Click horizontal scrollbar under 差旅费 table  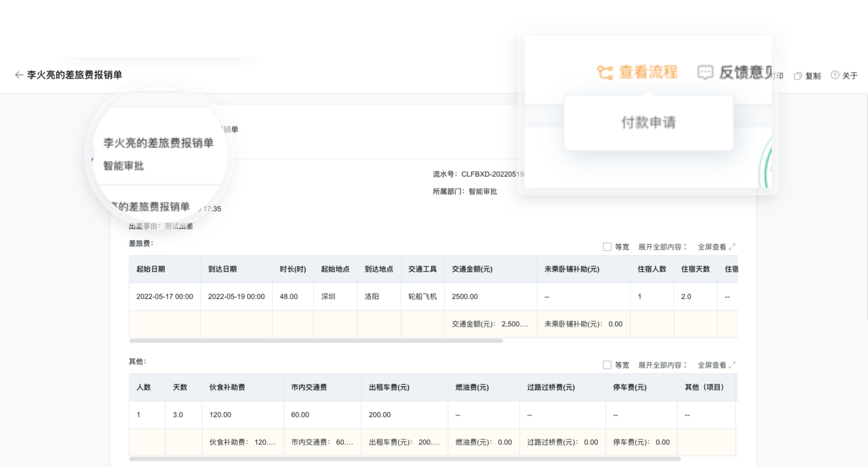[x=316, y=340]
